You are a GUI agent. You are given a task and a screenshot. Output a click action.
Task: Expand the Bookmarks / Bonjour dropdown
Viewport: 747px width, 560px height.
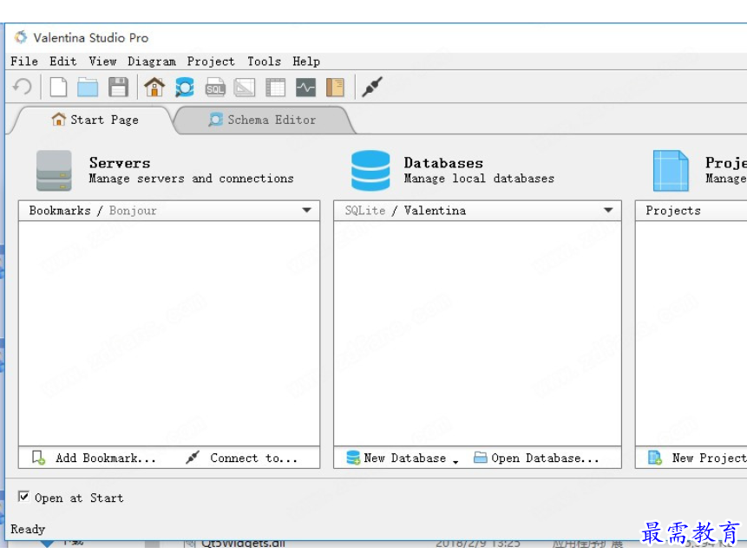click(307, 210)
